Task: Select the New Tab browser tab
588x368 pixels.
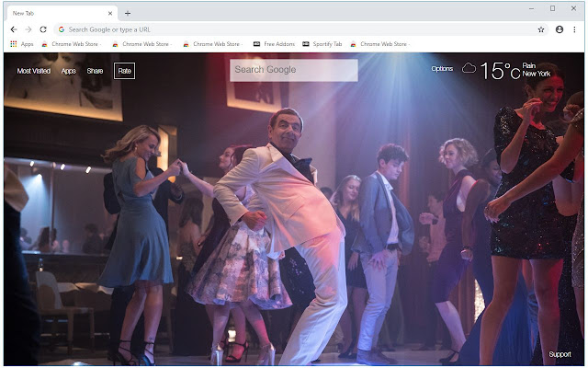Action: pos(62,13)
